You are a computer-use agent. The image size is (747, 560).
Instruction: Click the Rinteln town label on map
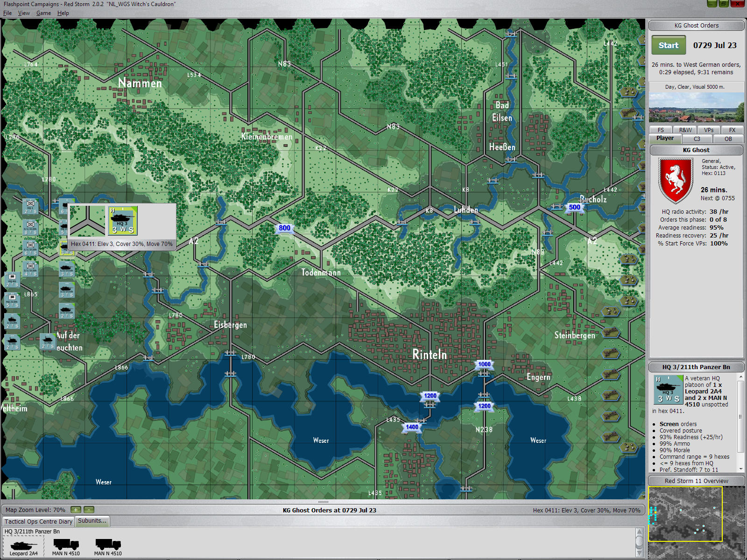430,355
